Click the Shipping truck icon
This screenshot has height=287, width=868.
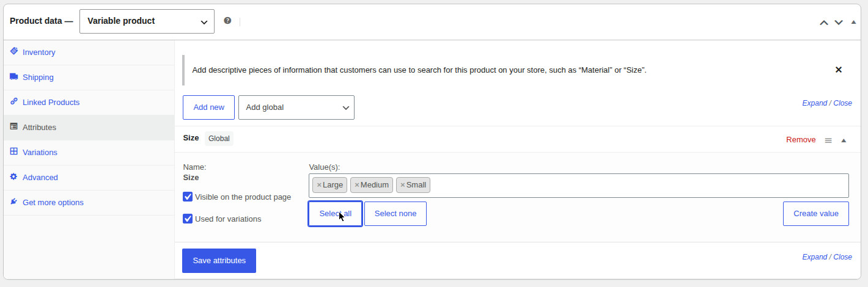14,77
